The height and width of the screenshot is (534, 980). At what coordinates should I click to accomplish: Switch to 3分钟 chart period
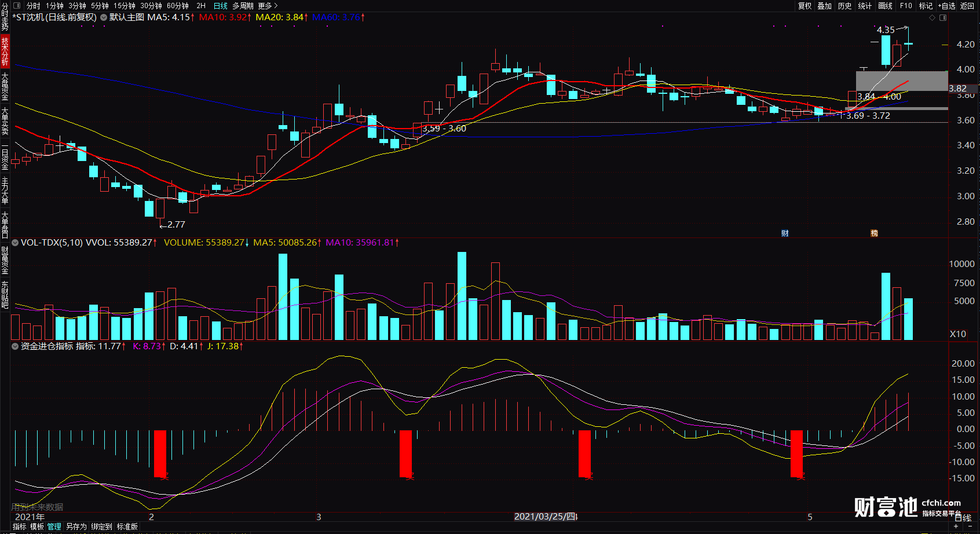point(77,6)
